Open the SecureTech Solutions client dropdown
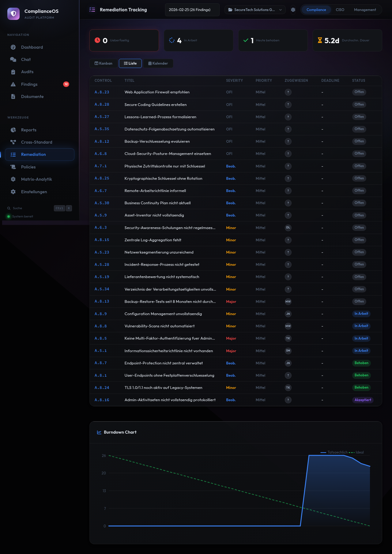The image size is (392, 554). point(255,10)
